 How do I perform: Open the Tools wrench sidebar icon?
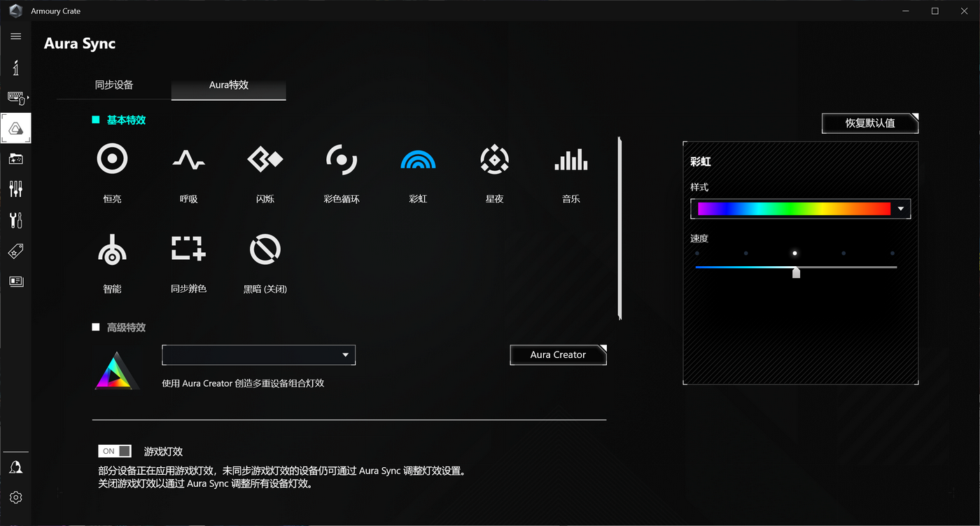pyautogui.click(x=16, y=220)
